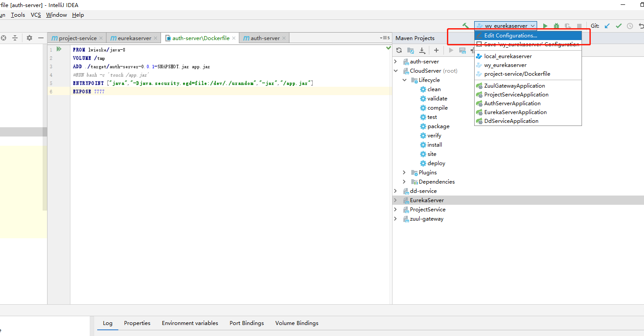The width and height of the screenshot is (644, 336).
Task: Open the Port Bindings tab
Action: click(x=247, y=323)
